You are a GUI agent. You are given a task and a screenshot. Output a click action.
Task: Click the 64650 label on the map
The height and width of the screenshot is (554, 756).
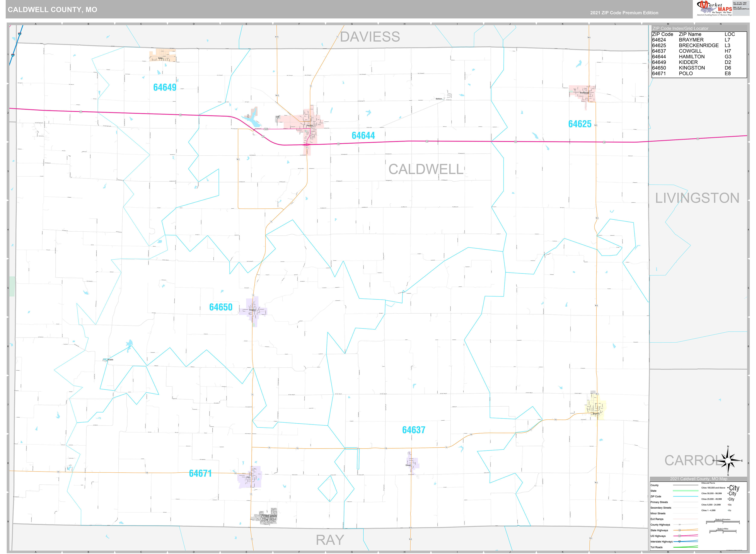[x=221, y=307]
